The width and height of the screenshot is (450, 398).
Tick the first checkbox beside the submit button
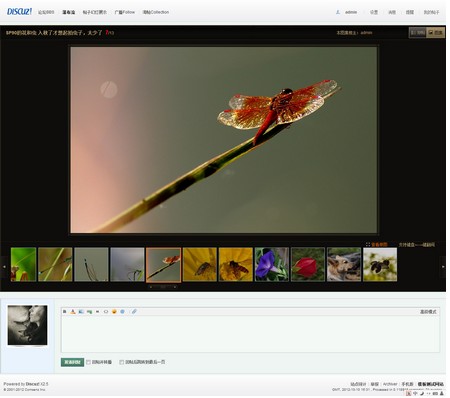88,362
